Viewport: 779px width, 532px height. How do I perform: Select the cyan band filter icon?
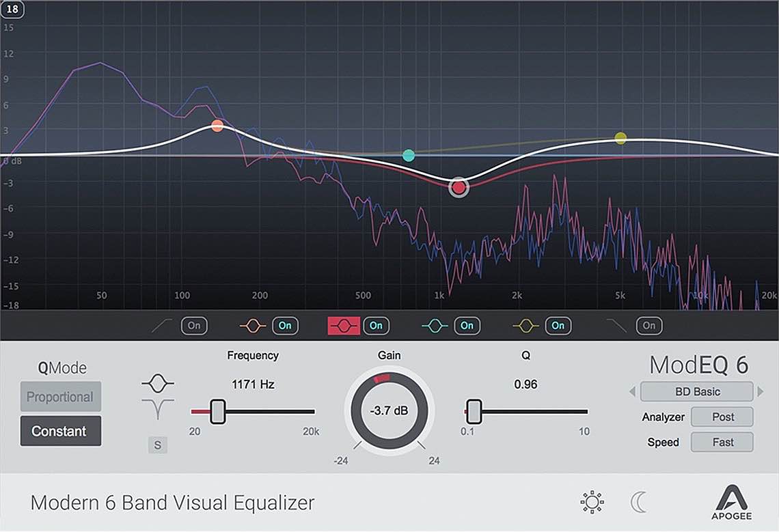pyautogui.click(x=435, y=326)
